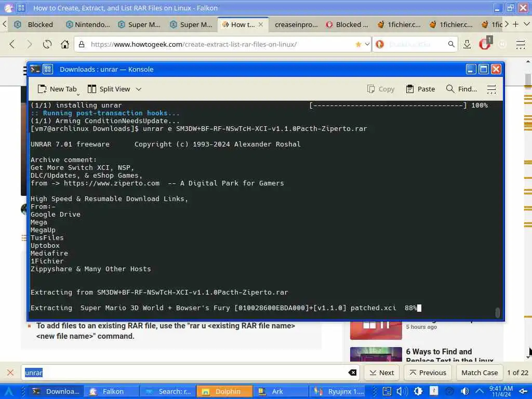Expand the address bar history dropdown arrow
532x399 pixels.
point(367,44)
